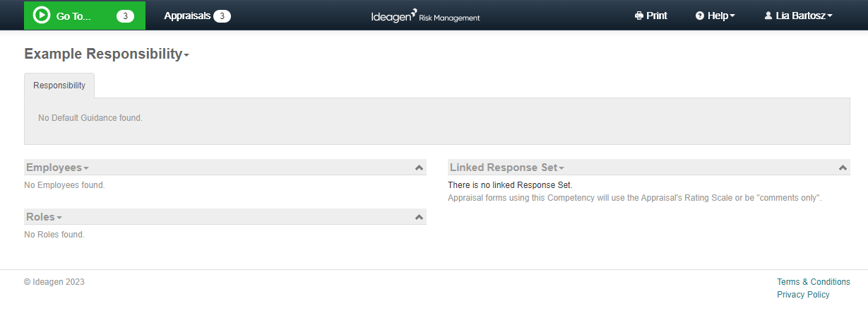Click the Help question mark icon
Image resolution: width=868 pixels, height=311 pixels.
pos(700,16)
